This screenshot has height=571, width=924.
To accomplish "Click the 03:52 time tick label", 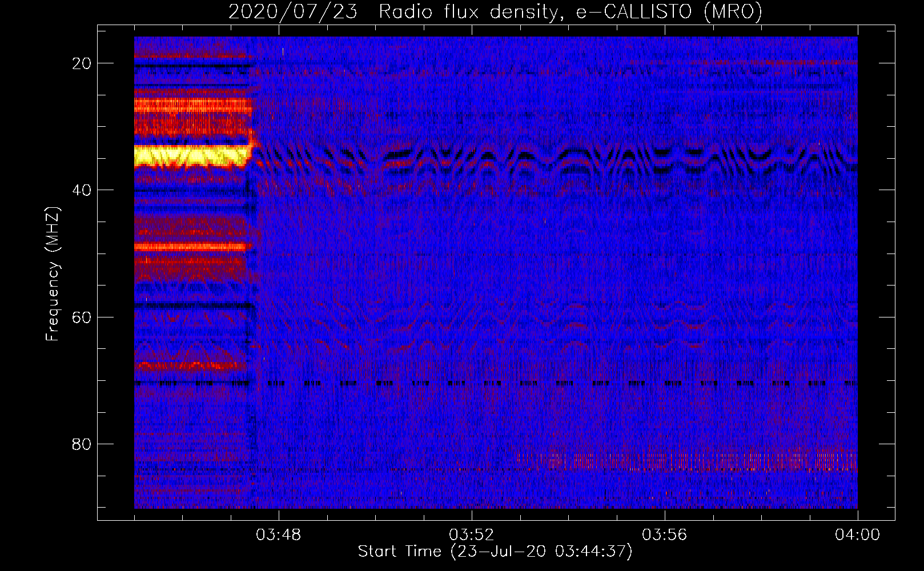I will click(x=472, y=535).
